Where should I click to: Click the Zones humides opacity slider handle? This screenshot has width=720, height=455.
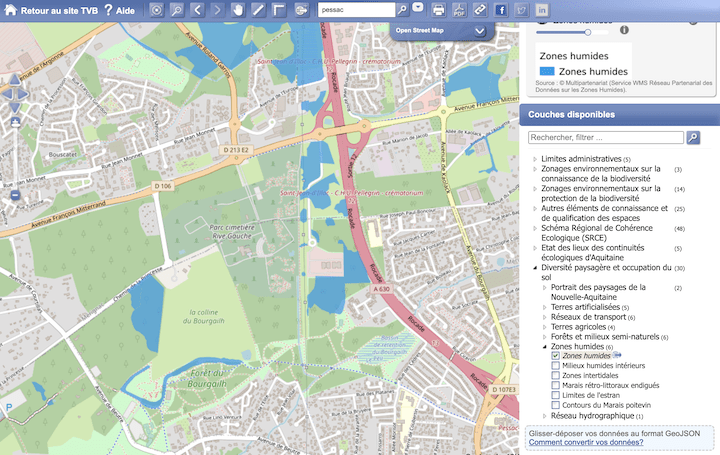click(587, 32)
